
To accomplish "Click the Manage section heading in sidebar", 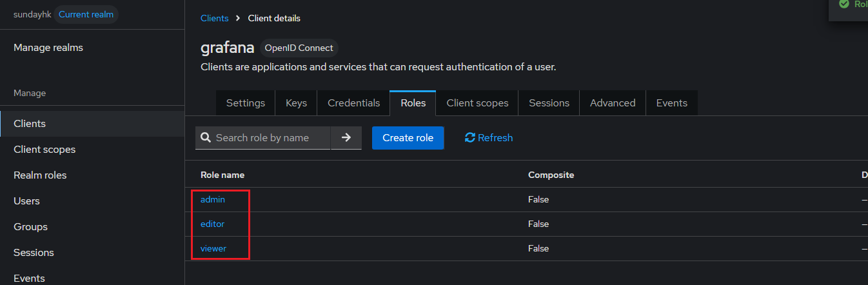I will (30, 93).
